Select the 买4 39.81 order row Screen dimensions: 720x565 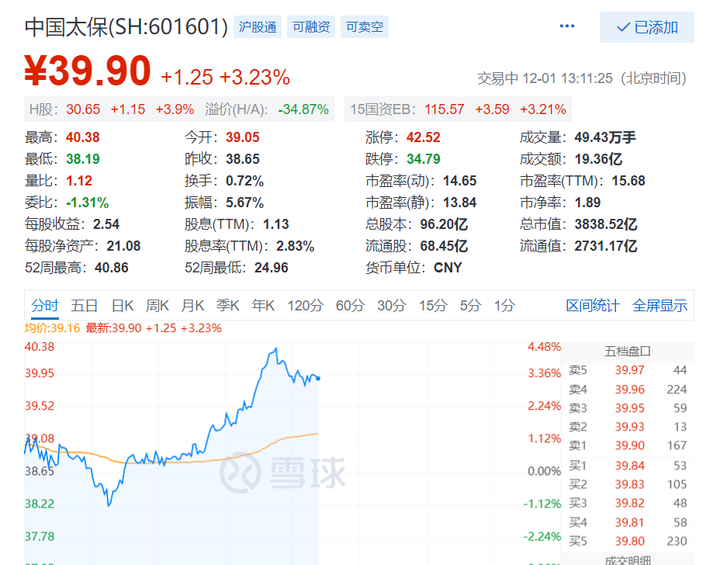(628, 522)
